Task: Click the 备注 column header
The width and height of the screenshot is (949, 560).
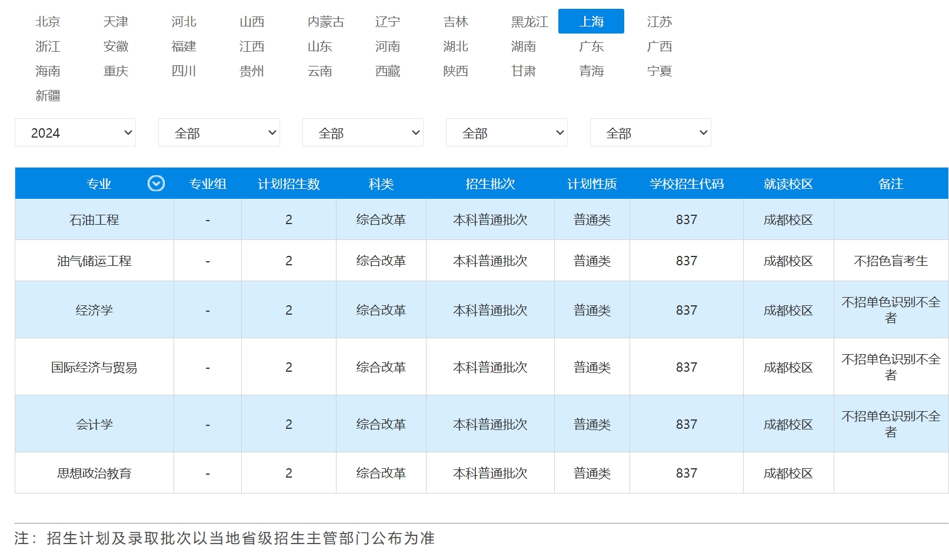Action: point(891,184)
